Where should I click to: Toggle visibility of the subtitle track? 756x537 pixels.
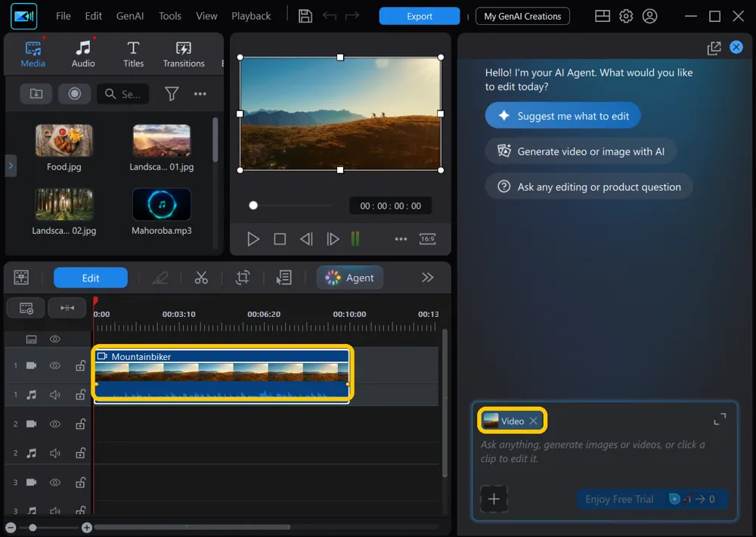55,339
